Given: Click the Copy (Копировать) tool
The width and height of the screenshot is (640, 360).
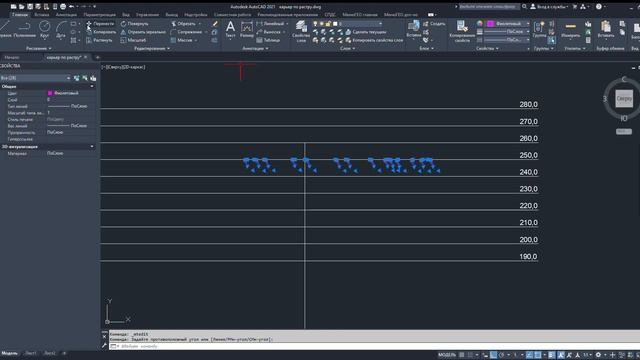Looking at the screenshot, I should [x=101, y=32].
